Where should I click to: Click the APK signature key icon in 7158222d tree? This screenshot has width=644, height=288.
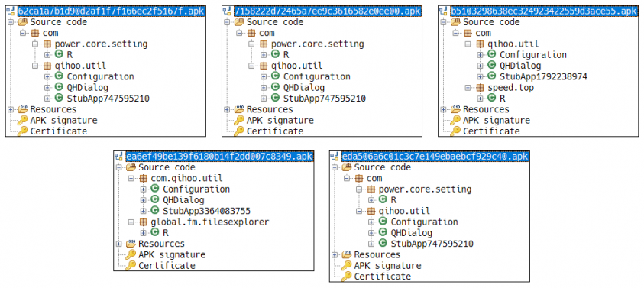point(239,121)
